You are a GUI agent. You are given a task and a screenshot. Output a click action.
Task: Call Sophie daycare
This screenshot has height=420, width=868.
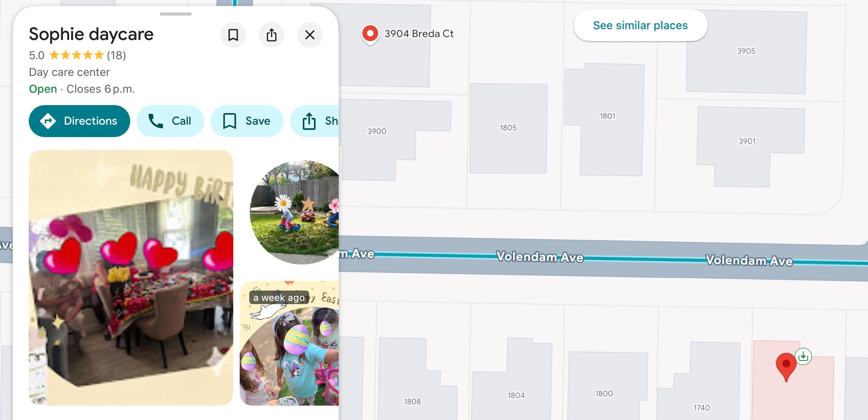(170, 121)
